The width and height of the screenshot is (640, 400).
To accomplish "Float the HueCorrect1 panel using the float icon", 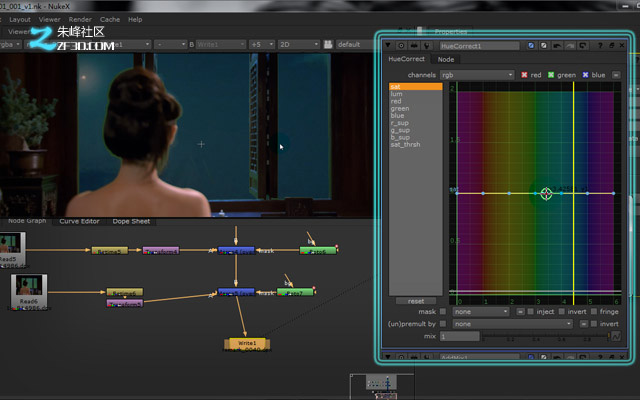I will [611, 46].
